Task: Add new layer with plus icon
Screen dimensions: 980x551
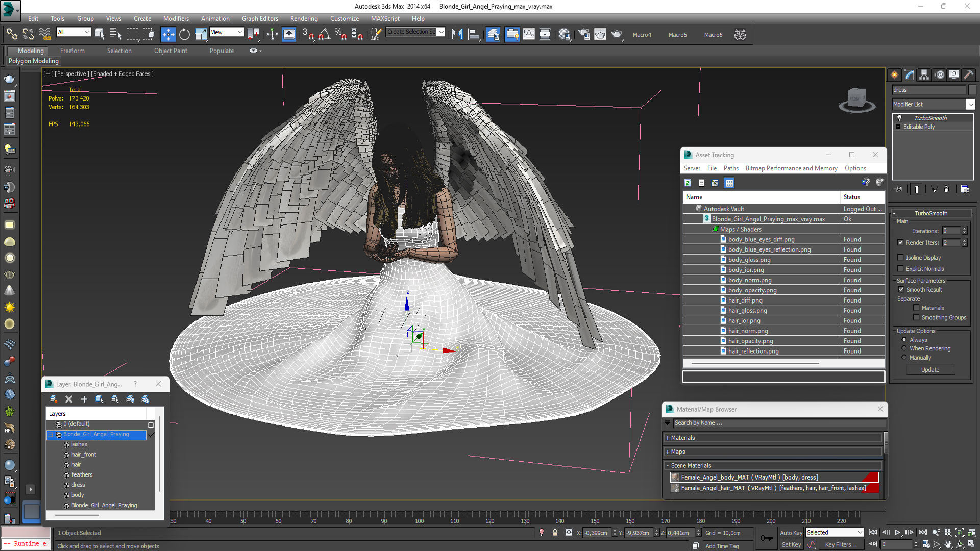Action: [x=84, y=399]
